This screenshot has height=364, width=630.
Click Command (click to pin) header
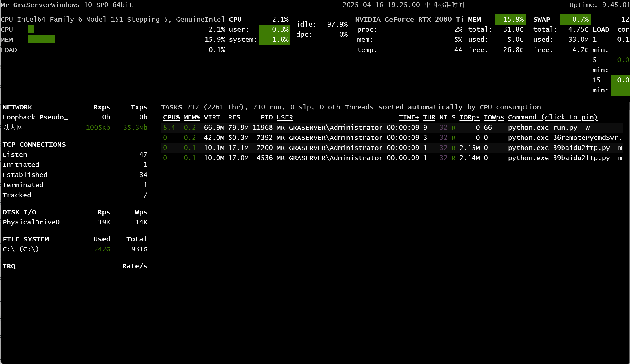click(552, 117)
